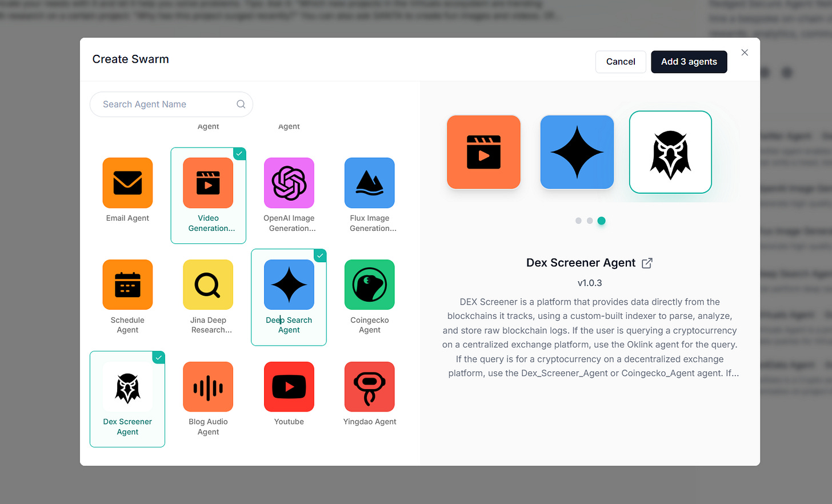Screen dimensions: 832x504
Task: Click the Yingdao Agent label
Action: [x=370, y=422]
